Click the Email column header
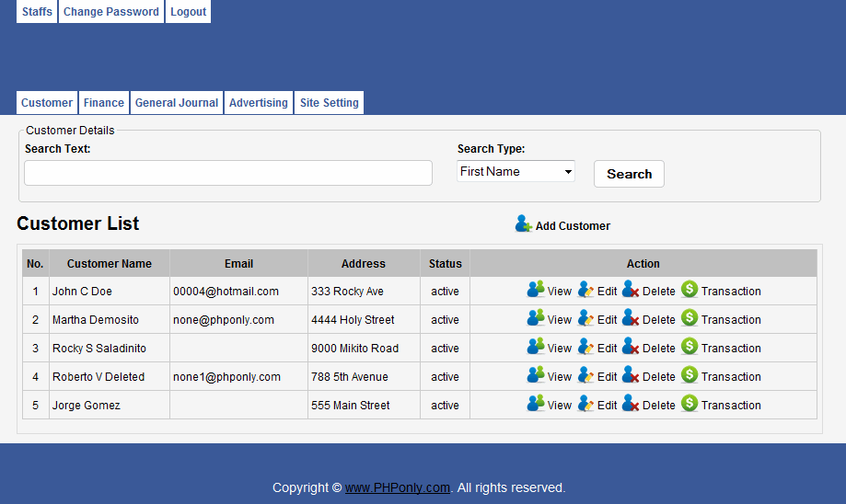The height and width of the screenshot is (504, 846). (x=239, y=264)
